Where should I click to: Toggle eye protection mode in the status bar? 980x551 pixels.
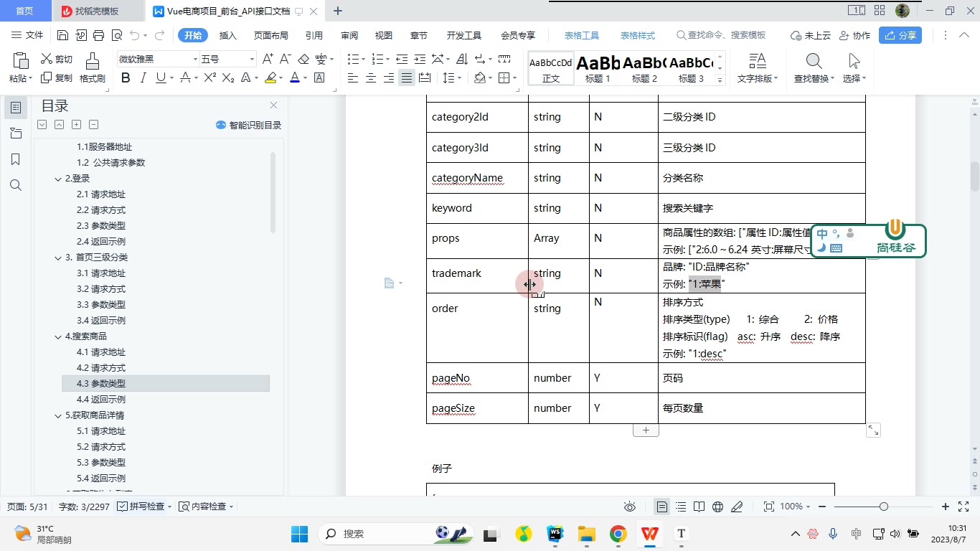630,507
